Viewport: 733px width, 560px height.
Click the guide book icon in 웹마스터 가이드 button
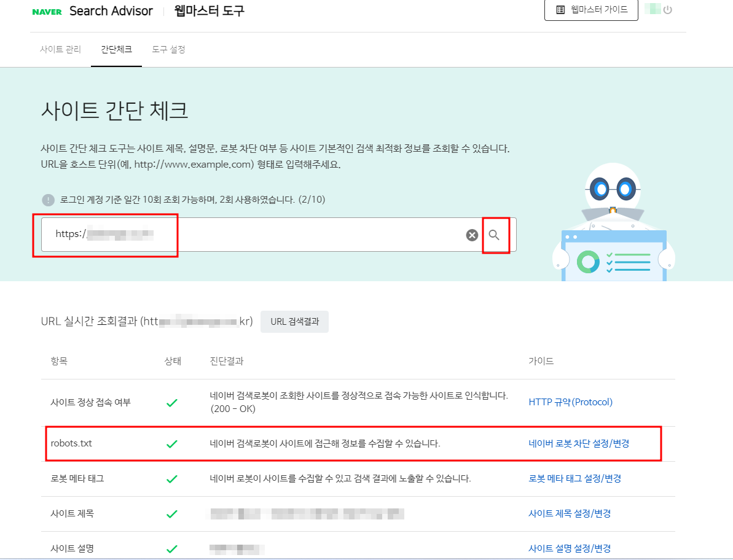[561, 10]
